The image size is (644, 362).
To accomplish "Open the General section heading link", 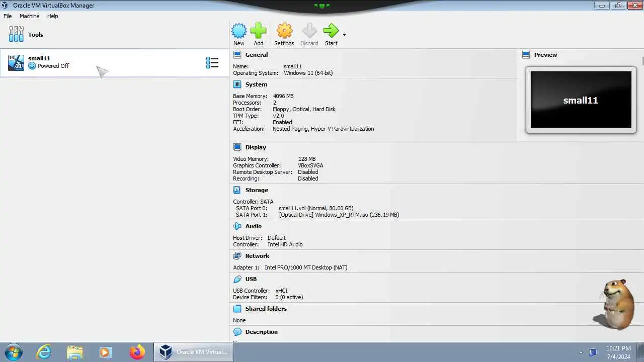I will coord(257,55).
